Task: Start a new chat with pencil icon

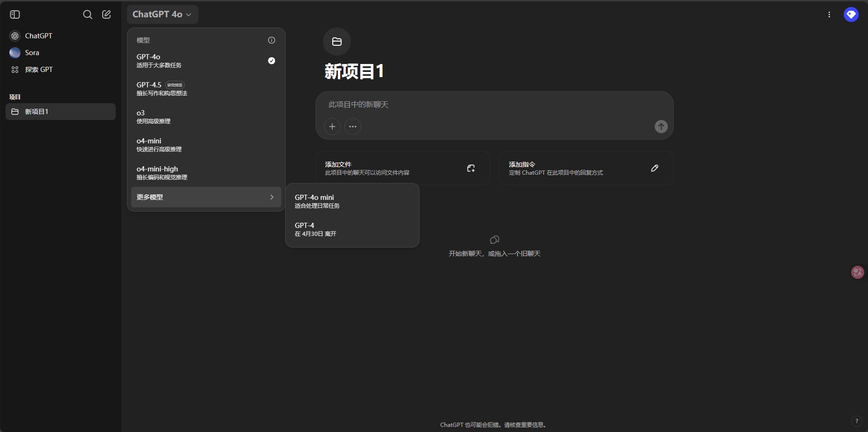Action: 106,14
